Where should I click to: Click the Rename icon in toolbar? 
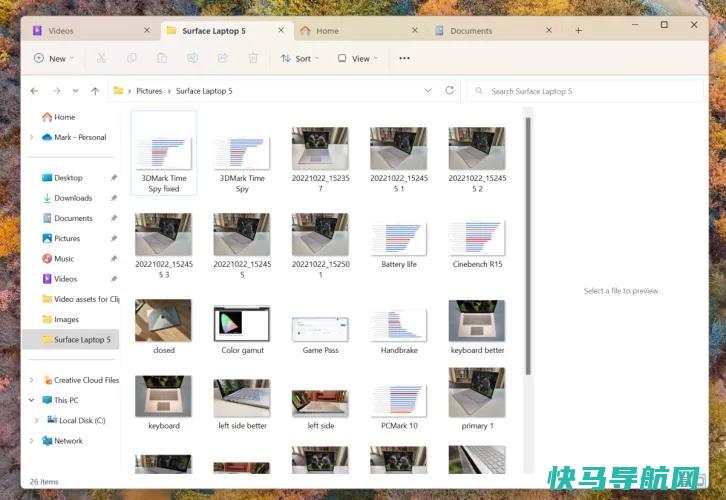(x=192, y=58)
